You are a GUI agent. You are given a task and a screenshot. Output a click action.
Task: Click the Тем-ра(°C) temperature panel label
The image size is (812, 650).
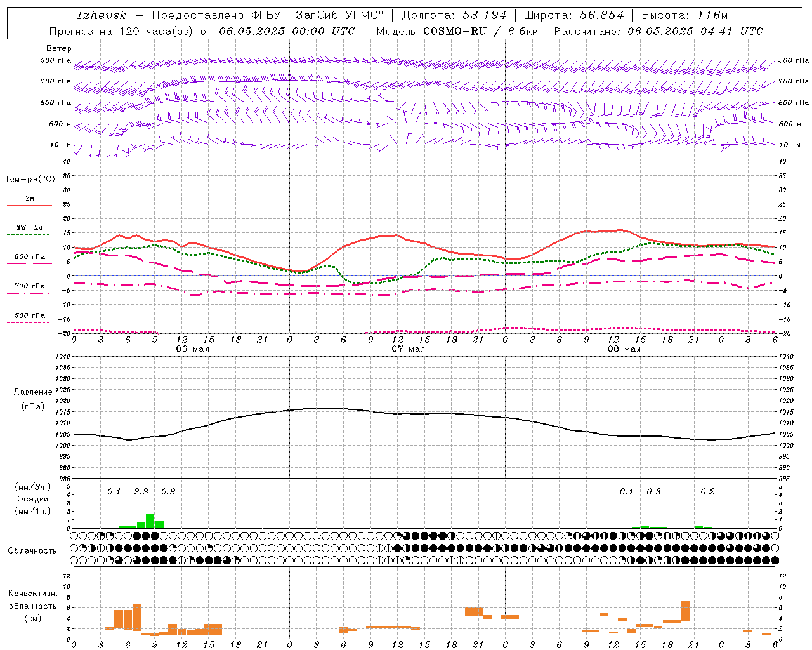click(30, 180)
